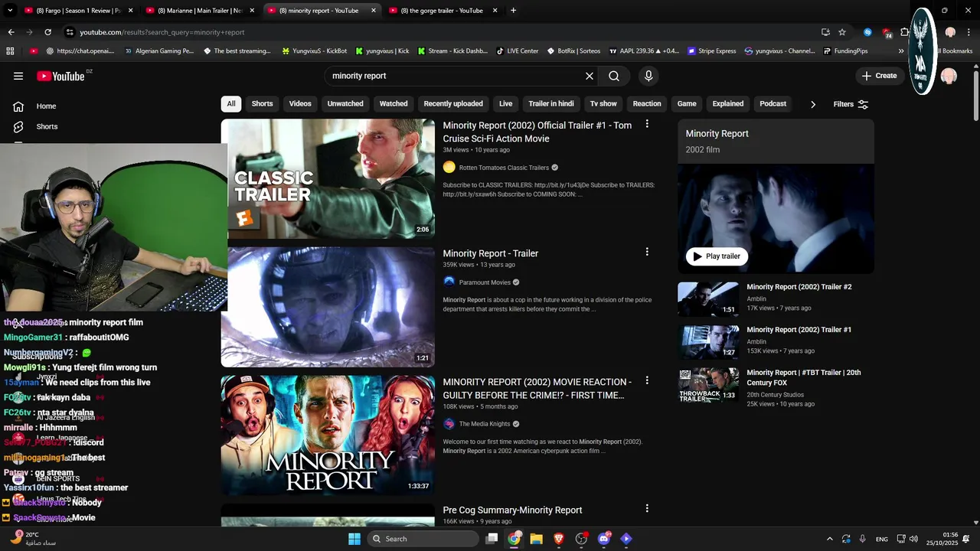
Task: Open the Task View taskbar icon
Action: click(x=492, y=539)
